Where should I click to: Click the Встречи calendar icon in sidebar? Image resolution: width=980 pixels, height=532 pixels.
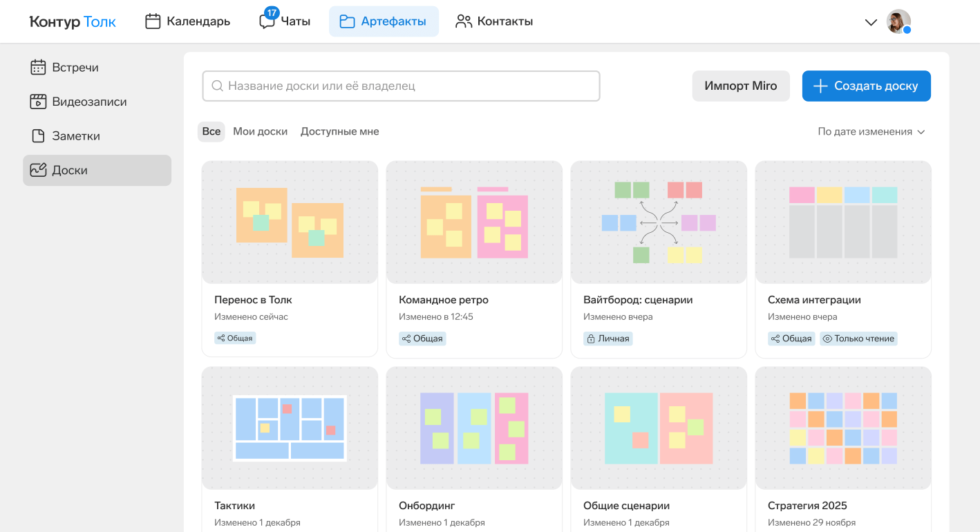38,68
